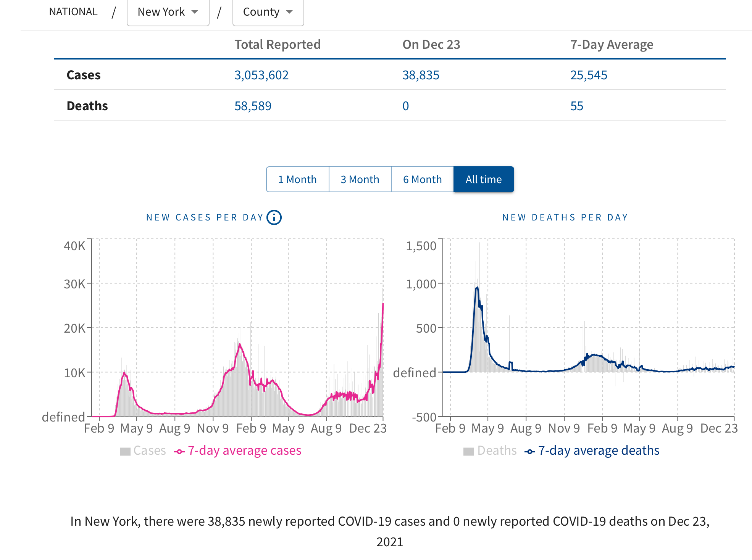Click the pink 7-day average legend marker

coord(179,452)
